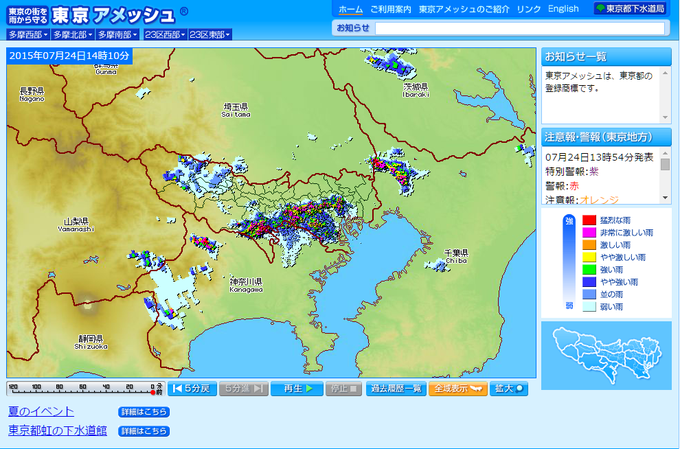
Task: Click the 千葉県 label on map
Action: point(456,256)
